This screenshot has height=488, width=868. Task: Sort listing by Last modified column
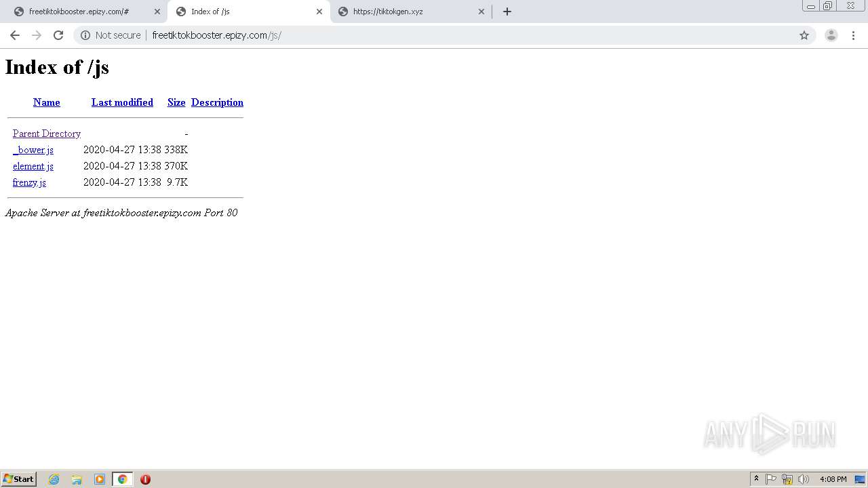(x=122, y=102)
